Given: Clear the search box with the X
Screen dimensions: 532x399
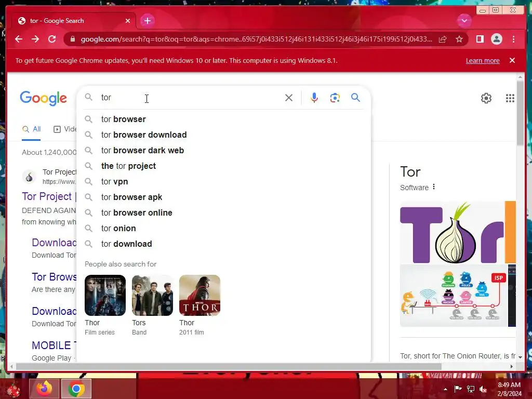Looking at the screenshot, I should tap(289, 98).
